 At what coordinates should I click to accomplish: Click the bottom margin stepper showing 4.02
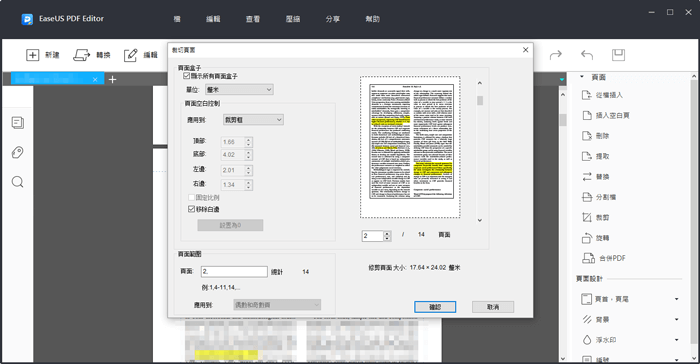coord(249,155)
